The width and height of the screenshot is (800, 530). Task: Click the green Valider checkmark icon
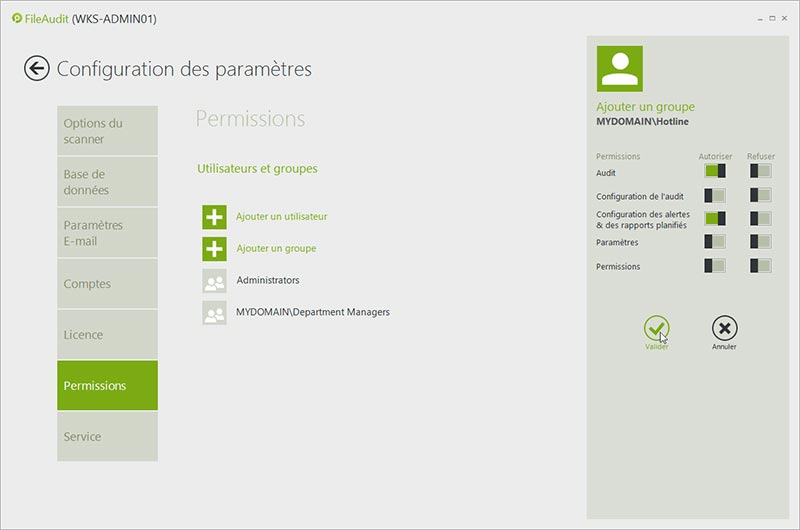(x=656, y=327)
